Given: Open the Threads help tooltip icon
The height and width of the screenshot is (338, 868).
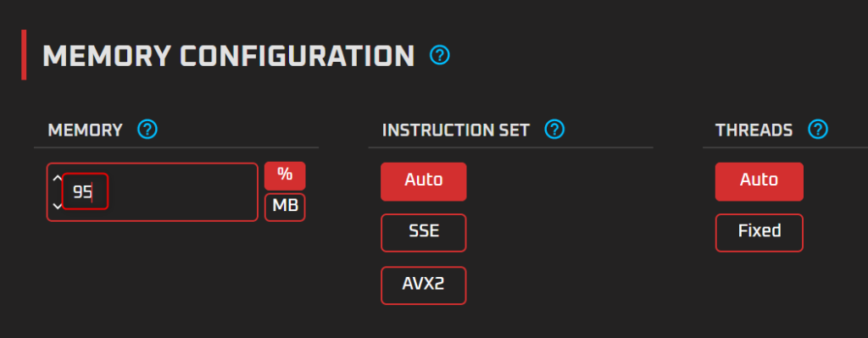Looking at the screenshot, I should coord(818,130).
